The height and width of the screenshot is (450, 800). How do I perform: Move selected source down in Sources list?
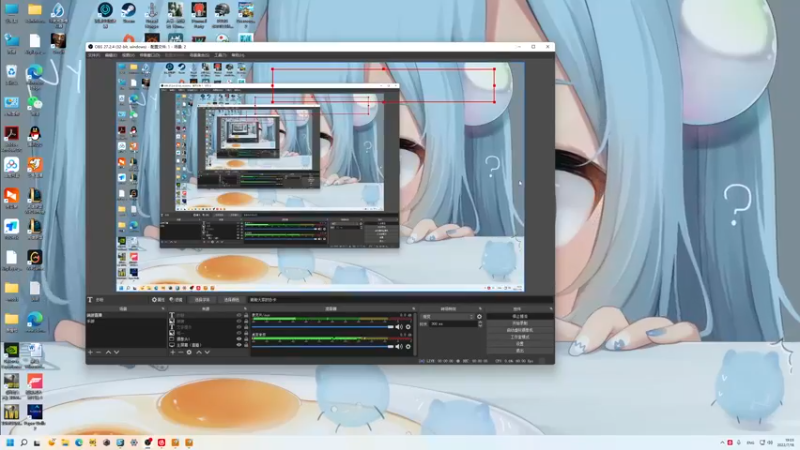click(x=207, y=352)
